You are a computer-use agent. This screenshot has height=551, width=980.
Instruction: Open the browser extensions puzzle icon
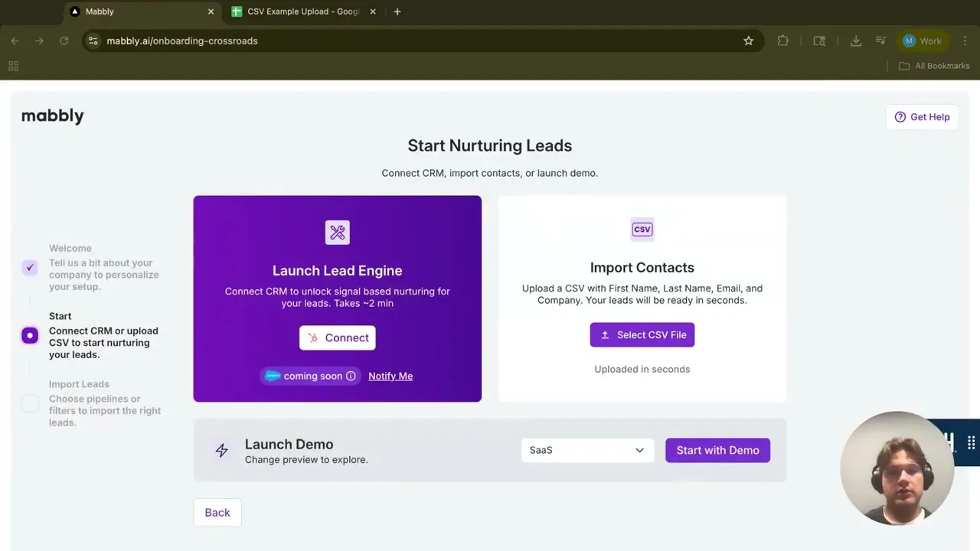782,41
